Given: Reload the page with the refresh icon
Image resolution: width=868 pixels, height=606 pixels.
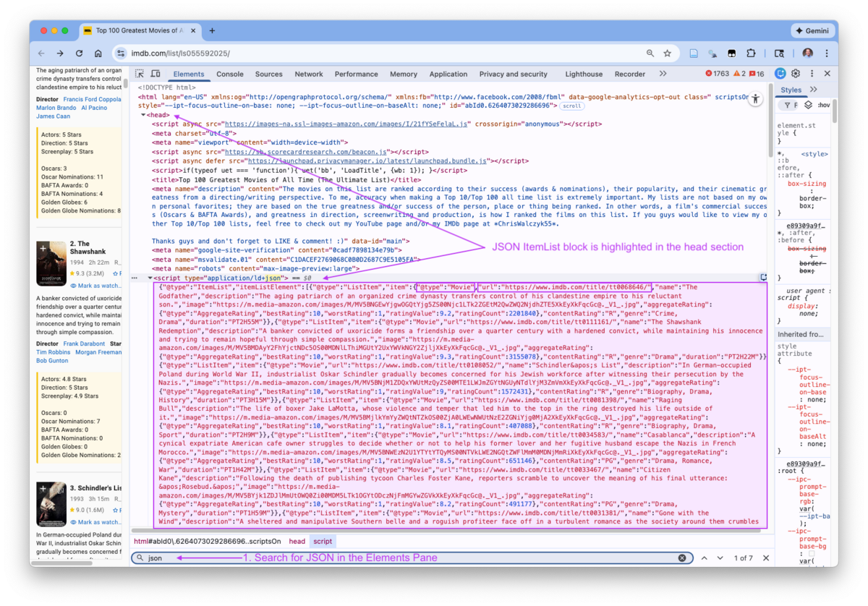Looking at the screenshot, I should (x=79, y=52).
